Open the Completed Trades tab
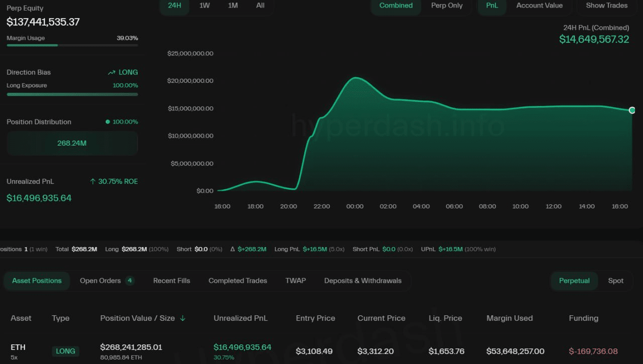The image size is (643, 364). [238, 281]
